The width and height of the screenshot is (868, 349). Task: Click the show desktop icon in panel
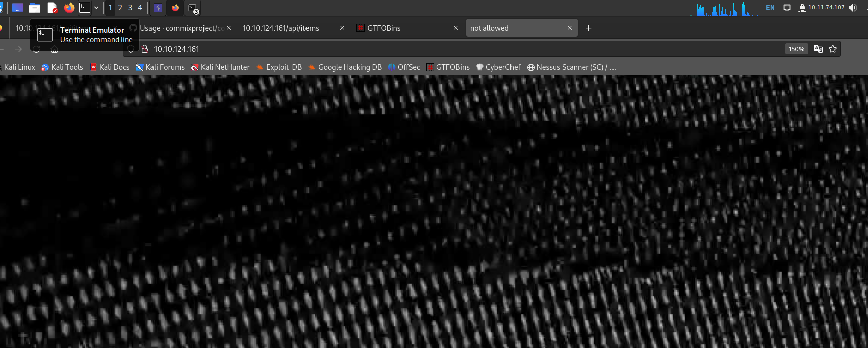coord(18,8)
